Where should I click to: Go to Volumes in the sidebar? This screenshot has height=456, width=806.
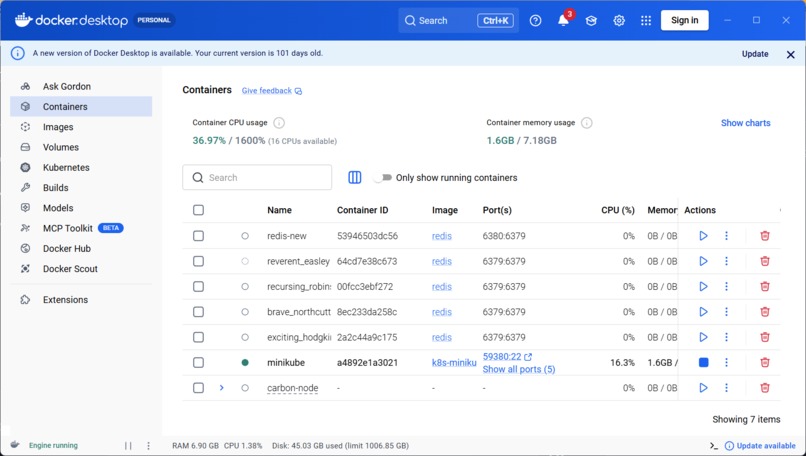pos(81,147)
